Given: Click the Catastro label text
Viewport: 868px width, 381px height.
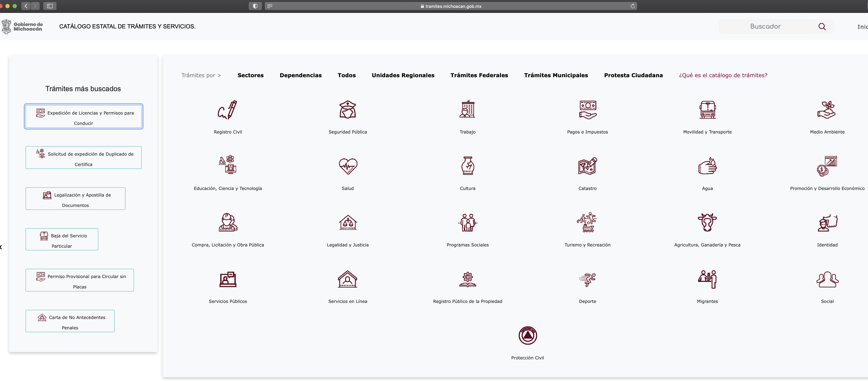Looking at the screenshot, I should 587,189.
